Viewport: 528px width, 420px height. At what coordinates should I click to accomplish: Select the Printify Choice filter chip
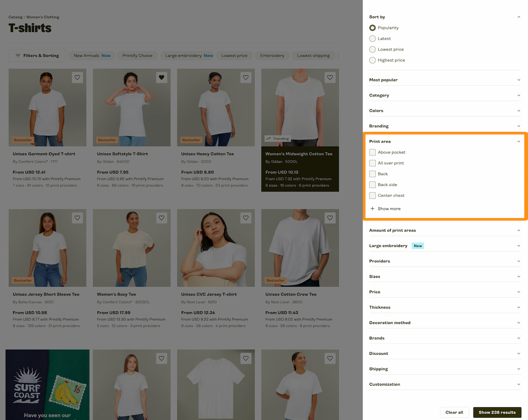pos(137,55)
